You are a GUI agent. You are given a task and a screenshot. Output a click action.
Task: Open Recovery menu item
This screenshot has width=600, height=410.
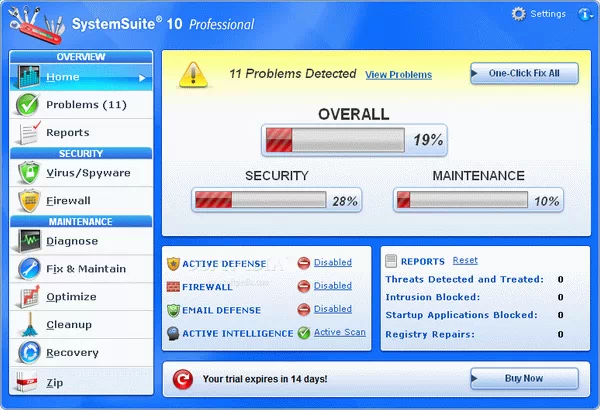point(81,352)
